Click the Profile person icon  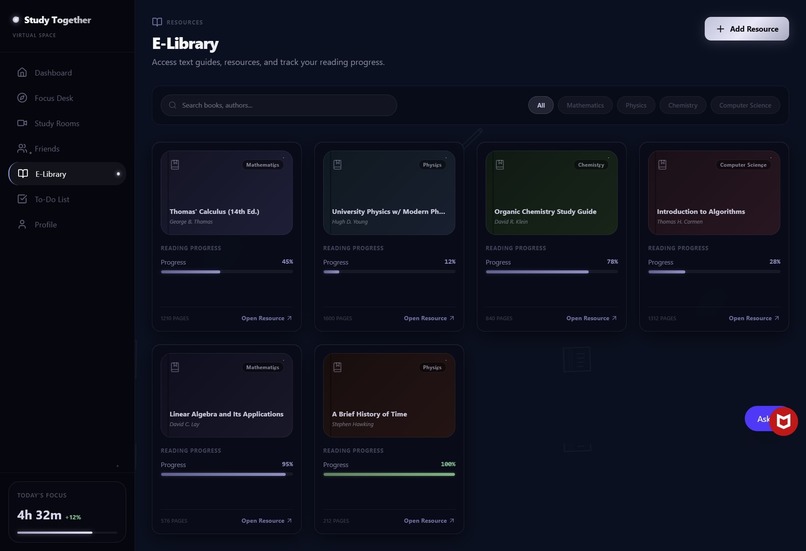22,224
